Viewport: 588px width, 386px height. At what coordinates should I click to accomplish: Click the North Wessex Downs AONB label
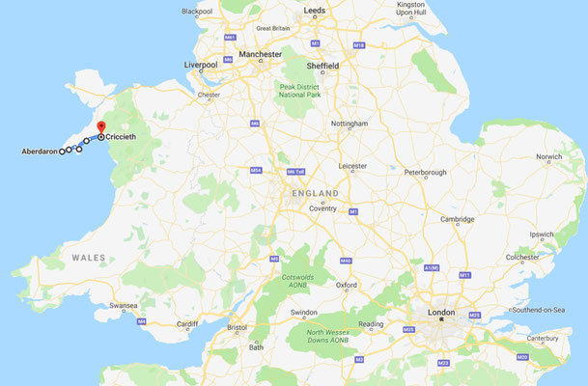pyautogui.click(x=327, y=336)
